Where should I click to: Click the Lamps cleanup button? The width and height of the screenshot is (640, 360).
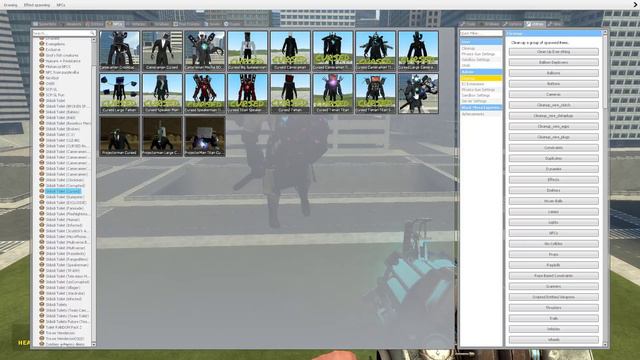pos(553,212)
